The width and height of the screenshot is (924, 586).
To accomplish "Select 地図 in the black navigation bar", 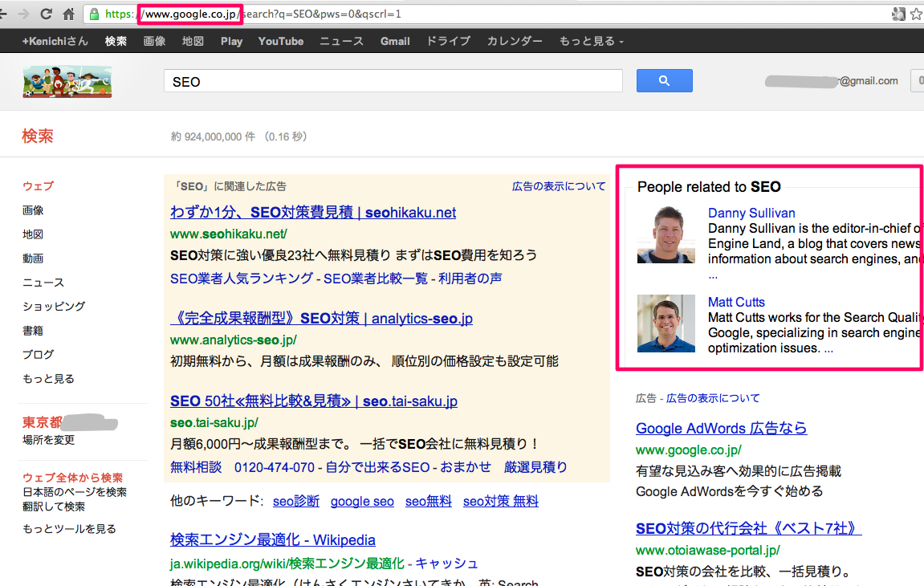I will [x=193, y=41].
